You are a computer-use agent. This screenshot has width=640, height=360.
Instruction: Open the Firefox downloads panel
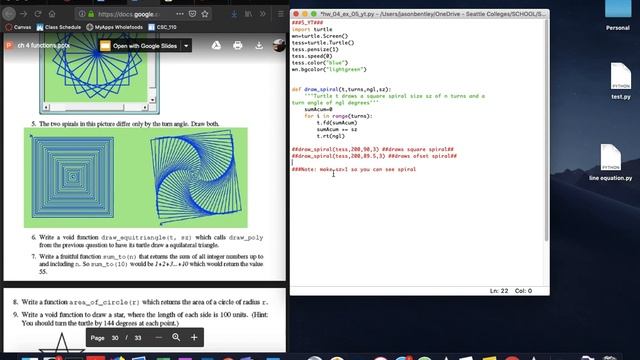(234, 14)
